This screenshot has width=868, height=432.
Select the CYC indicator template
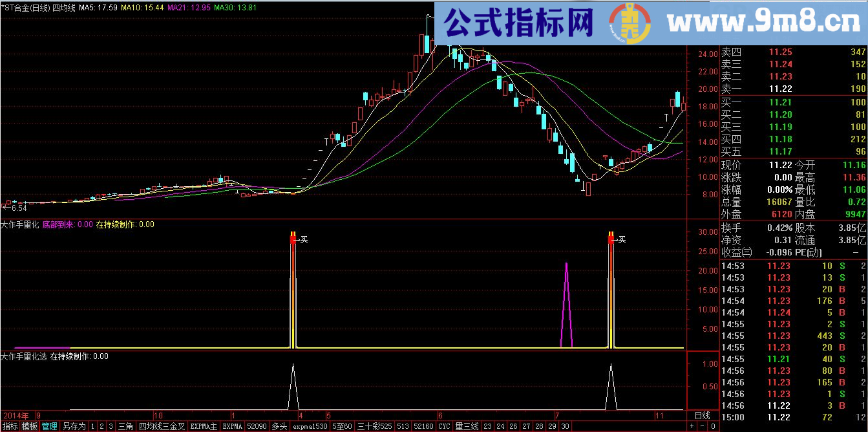click(445, 427)
